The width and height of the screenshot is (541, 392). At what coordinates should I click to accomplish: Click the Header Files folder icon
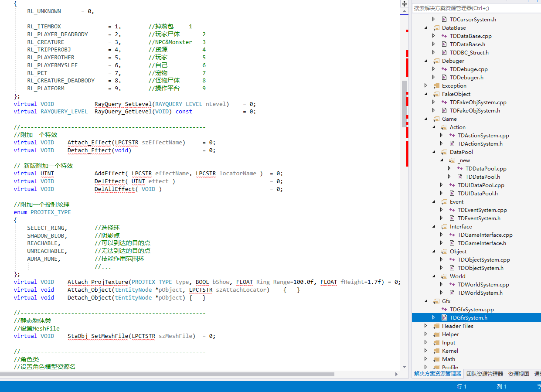tap(436, 326)
